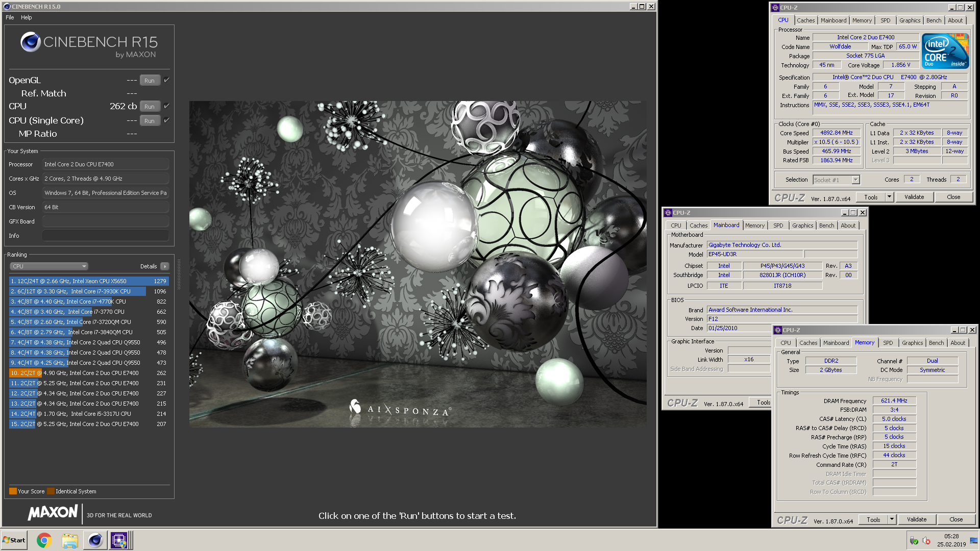Click the BIOS Version F12 field
Viewport: 980px width, 551px height.
(782, 319)
